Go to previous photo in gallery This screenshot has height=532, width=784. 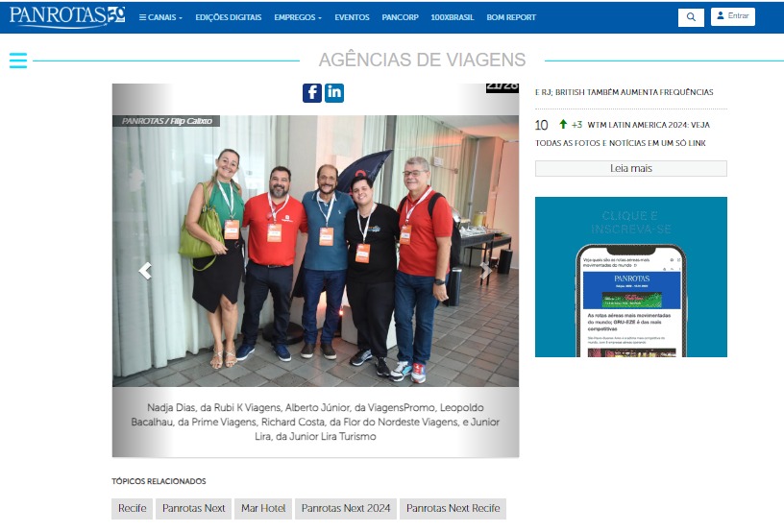point(145,271)
